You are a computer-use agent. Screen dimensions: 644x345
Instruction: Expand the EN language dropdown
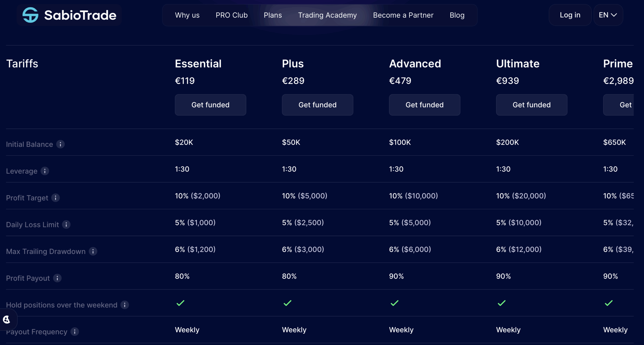point(608,15)
